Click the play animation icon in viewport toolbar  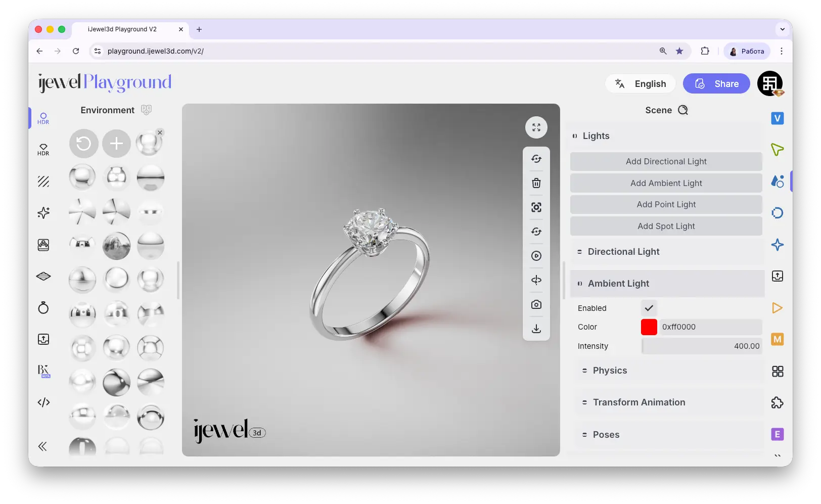[x=536, y=256]
